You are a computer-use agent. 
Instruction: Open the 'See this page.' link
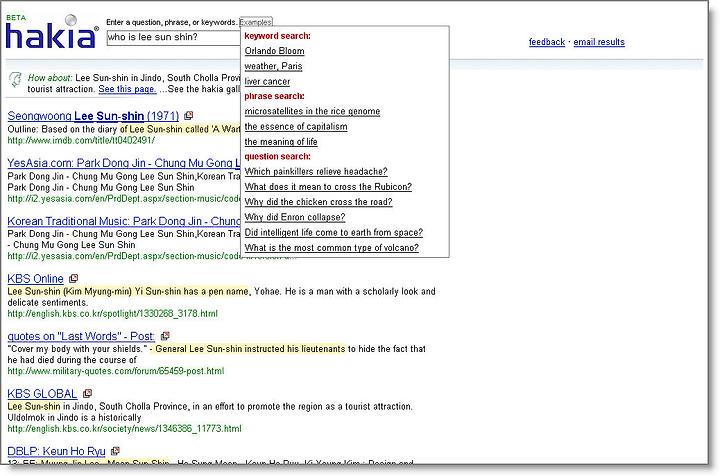coord(127,89)
